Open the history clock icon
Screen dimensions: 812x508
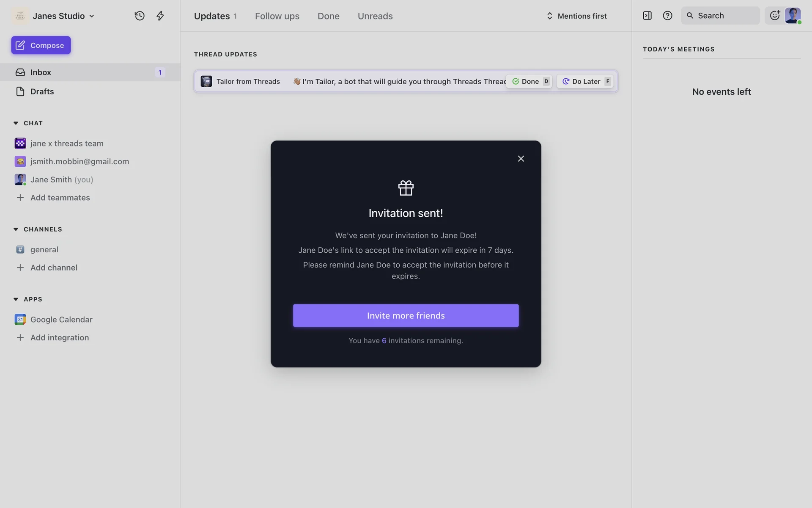click(x=140, y=16)
